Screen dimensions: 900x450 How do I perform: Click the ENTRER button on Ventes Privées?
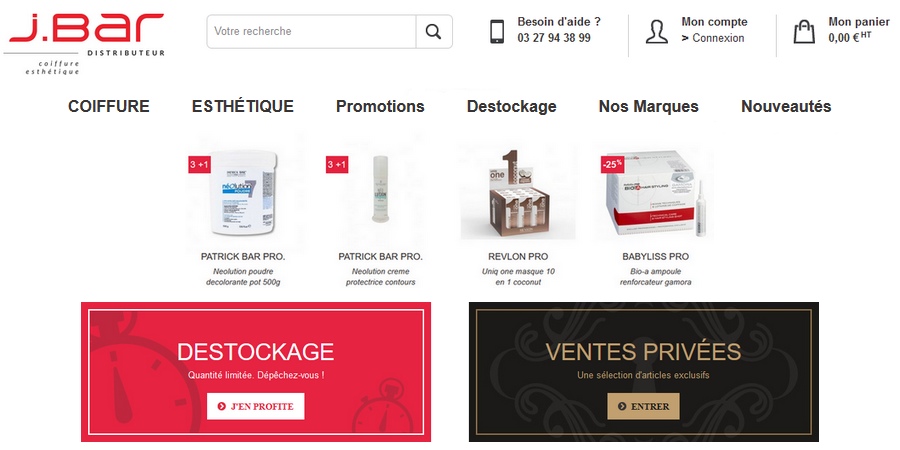click(643, 406)
